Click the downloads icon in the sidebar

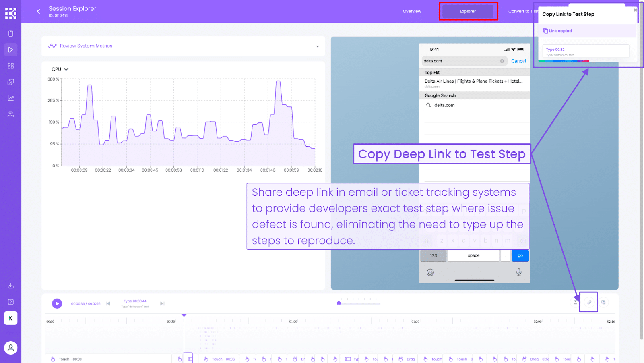[x=11, y=285]
